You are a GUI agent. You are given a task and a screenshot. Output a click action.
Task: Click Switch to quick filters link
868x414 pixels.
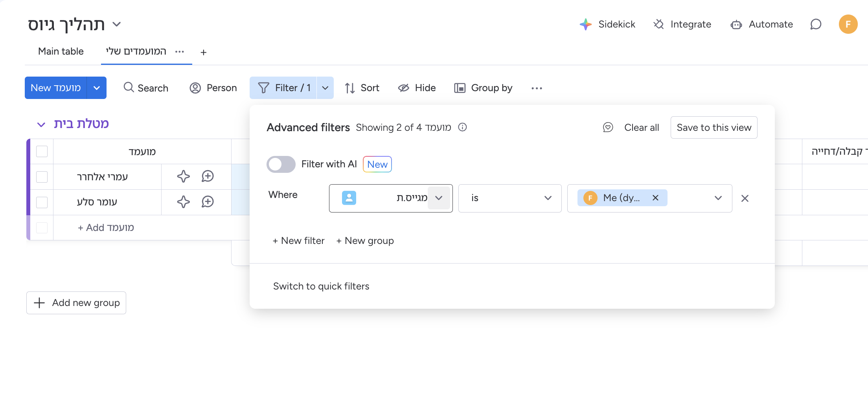coord(321,286)
